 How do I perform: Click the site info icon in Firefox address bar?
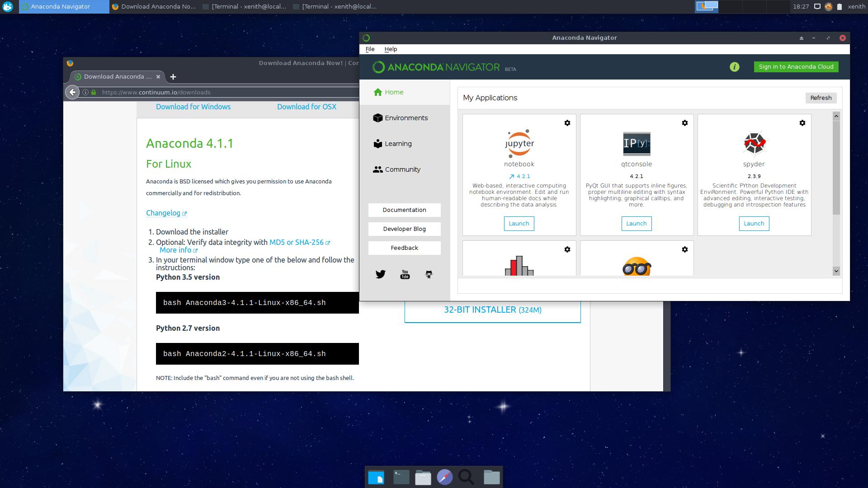(85, 92)
